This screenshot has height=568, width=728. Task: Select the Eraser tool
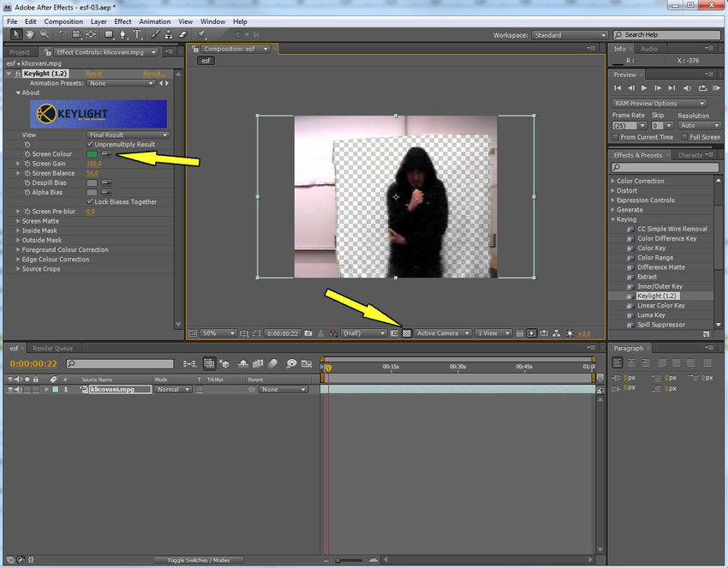click(183, 34)
